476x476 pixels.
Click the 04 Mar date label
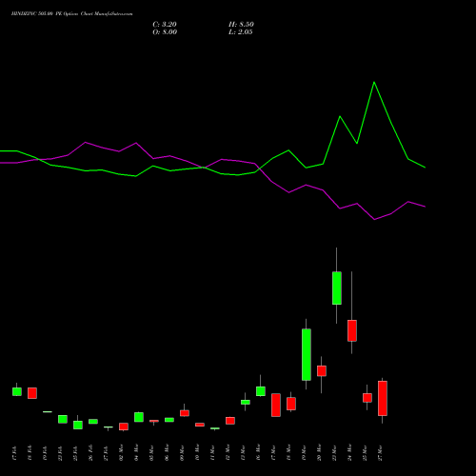pyautogui.click(x=137, y=453)
